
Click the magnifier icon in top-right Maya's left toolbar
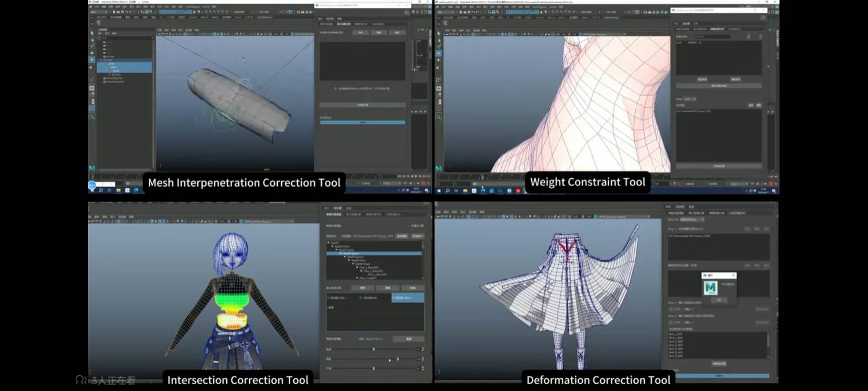(439, 117)
